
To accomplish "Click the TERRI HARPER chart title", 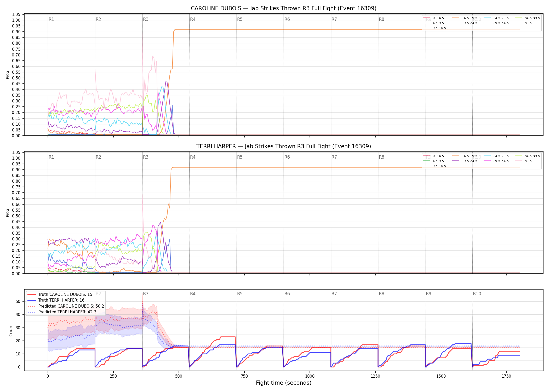I will 283,146.
